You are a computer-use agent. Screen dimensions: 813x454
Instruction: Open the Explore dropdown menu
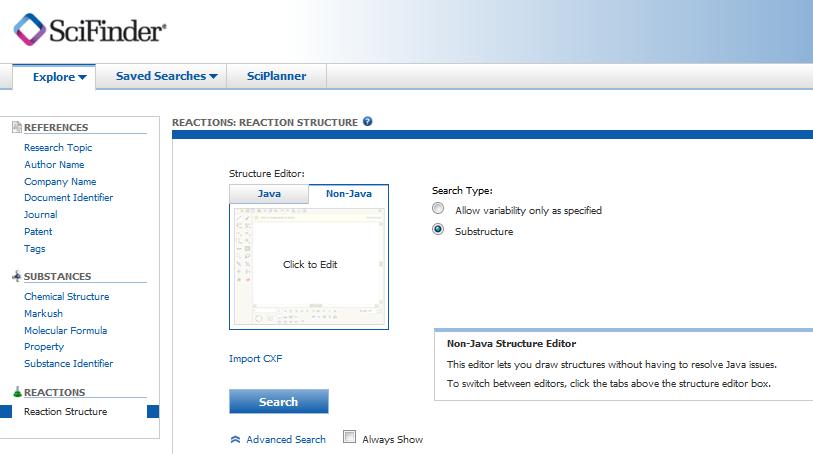tap(59, 77)
